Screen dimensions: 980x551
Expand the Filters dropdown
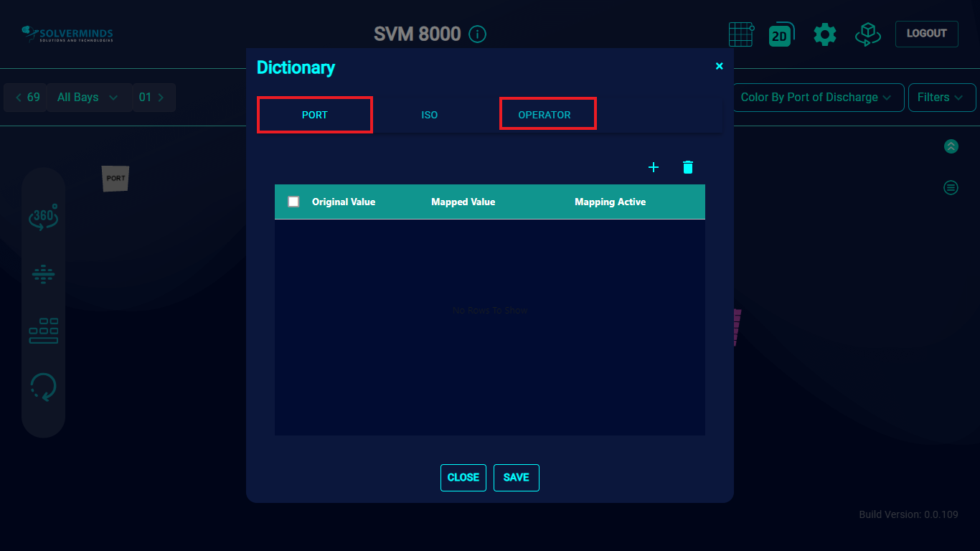[942, 98]
